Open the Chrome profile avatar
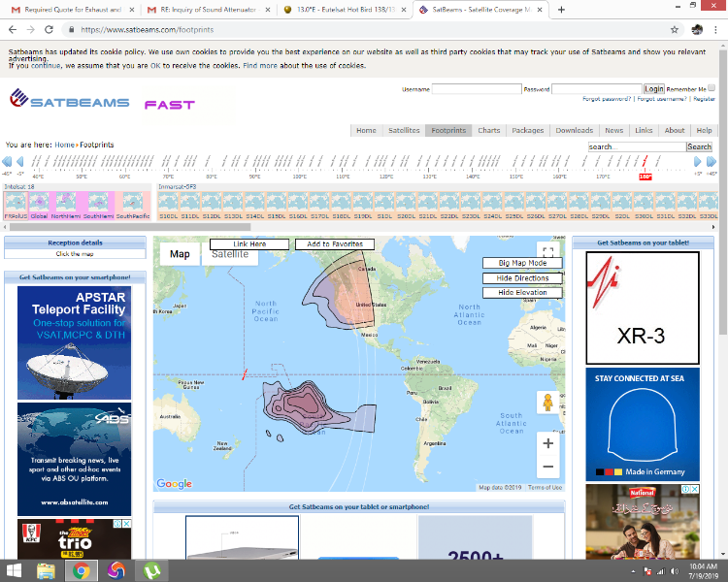The height and width of the screenshot is (582, 728). 697,30
